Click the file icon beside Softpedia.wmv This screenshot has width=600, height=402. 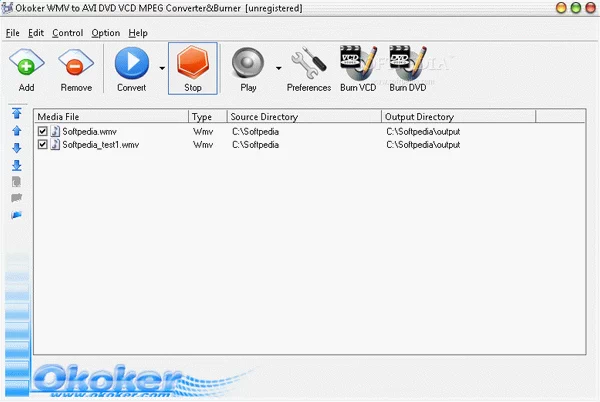click(x=55, y=131)
